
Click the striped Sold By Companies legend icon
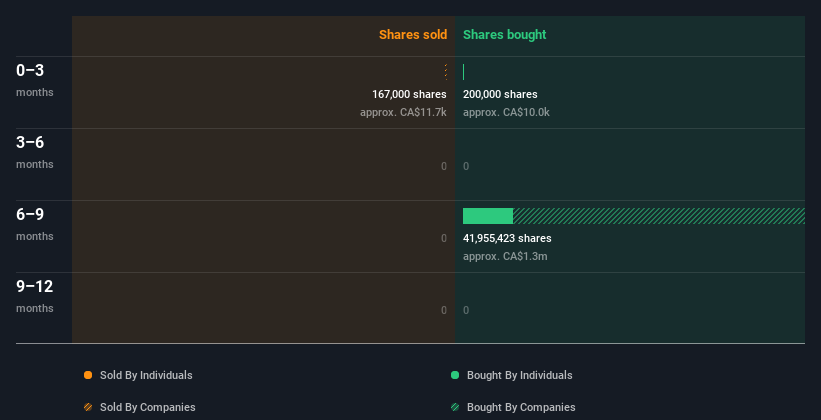(x=88, y=407)
